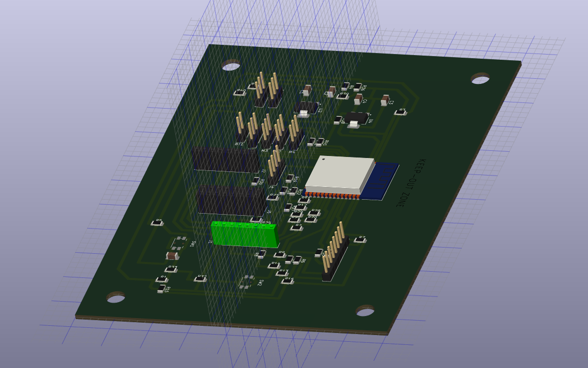The height and width of the screenshot is (368, 588).
Task: Click the white metal-shielded Wi-Fi module
Action: coord(340,175)
